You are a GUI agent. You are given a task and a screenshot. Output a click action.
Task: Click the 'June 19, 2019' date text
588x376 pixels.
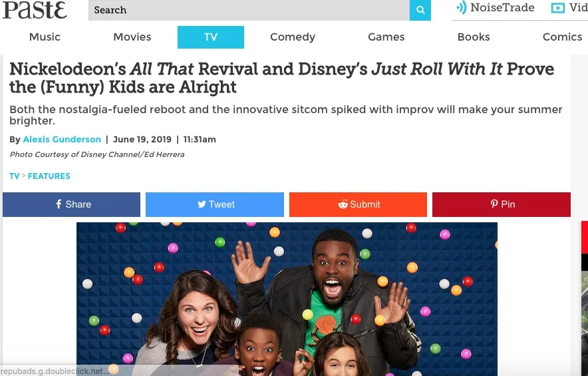tap(142, 139)
